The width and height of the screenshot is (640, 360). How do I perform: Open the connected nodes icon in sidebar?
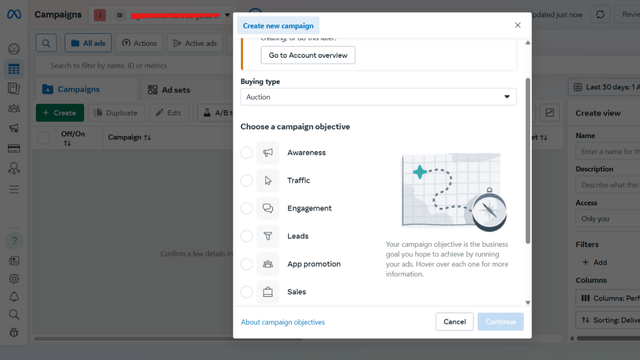coord(14,168)
